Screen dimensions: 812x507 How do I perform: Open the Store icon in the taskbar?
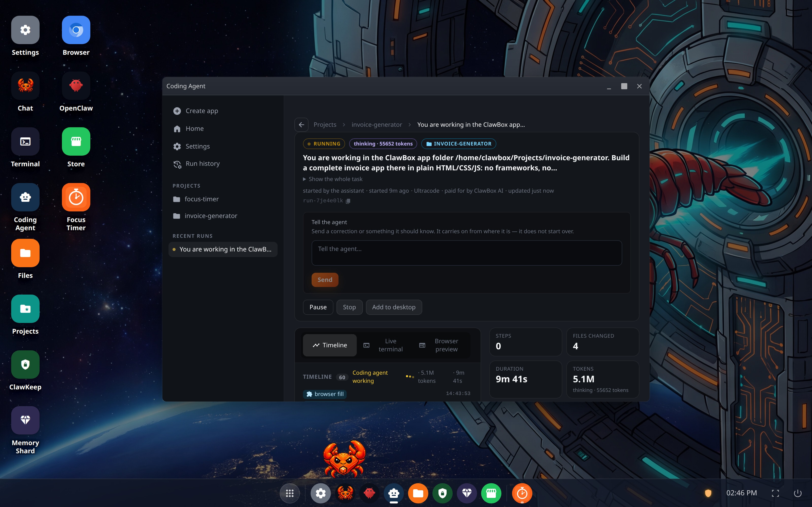click(x=491, y=493)
